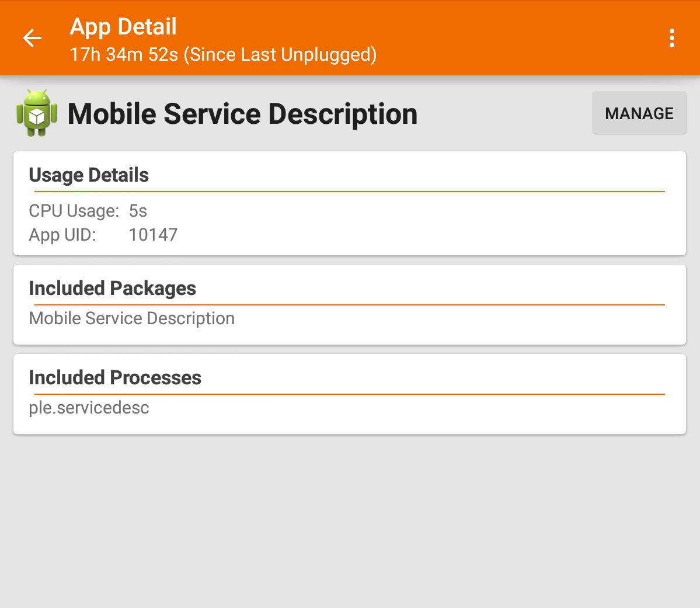Tap the orange divider under Included Processes
Screen dimensions: 700x608
(x=349, y=394)
